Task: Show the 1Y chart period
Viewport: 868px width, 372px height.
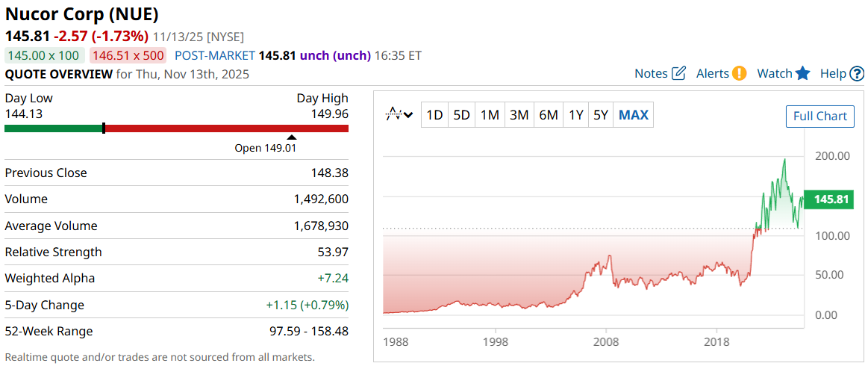Action: tap(575, 115)
